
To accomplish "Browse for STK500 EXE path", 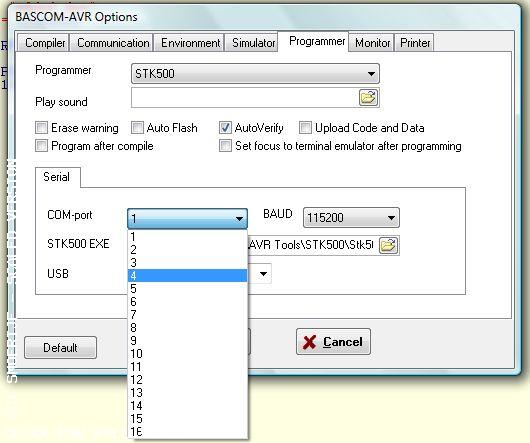I will (x=389, y=245).
